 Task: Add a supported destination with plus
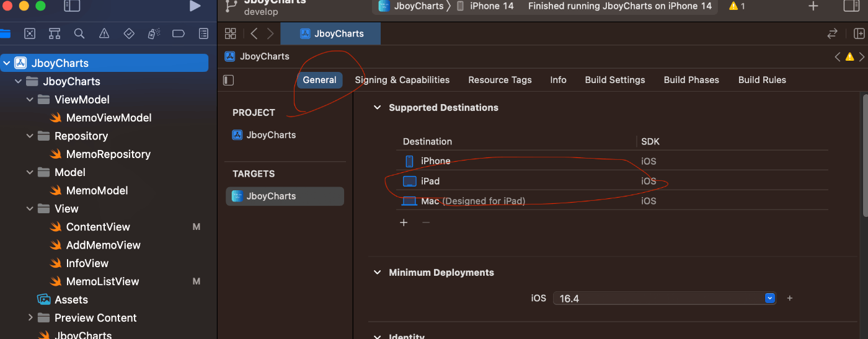404,222
